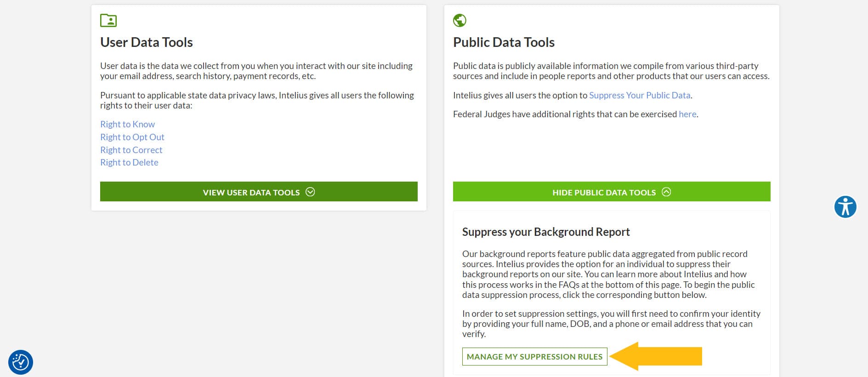Open the cookie preferences icon

click(x=21, y=362)
